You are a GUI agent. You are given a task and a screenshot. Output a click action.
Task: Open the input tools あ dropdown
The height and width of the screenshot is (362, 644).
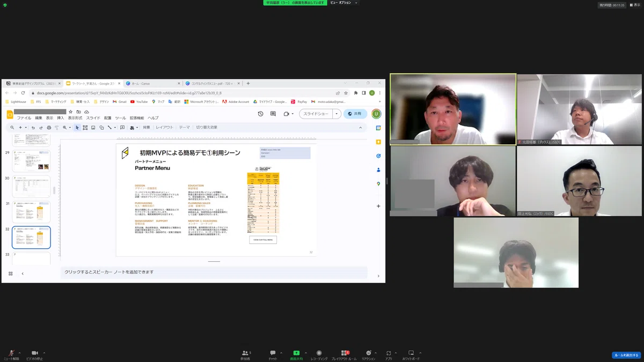pyautogui.click(x=133, y=128)
